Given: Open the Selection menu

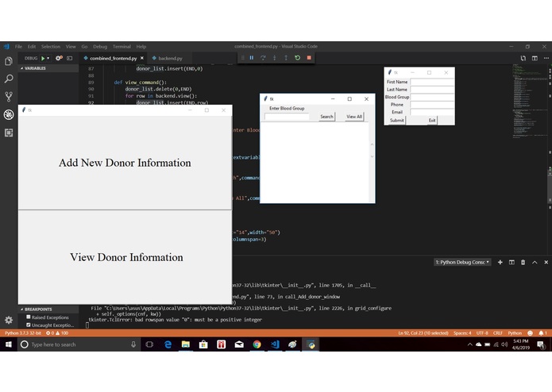Looking at the screenshot, I should tap(51, 46).
